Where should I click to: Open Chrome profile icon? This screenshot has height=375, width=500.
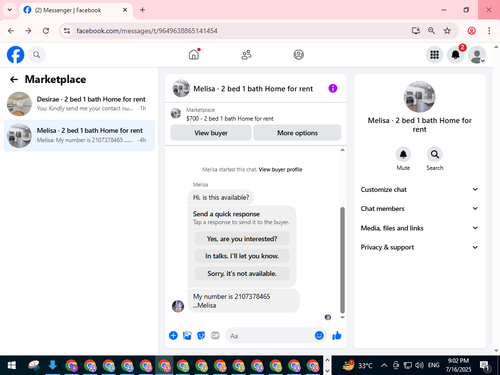point(471,31)
